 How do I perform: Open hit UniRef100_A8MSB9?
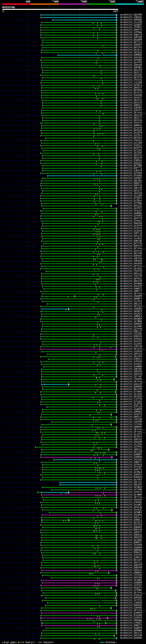click(131, 20)
